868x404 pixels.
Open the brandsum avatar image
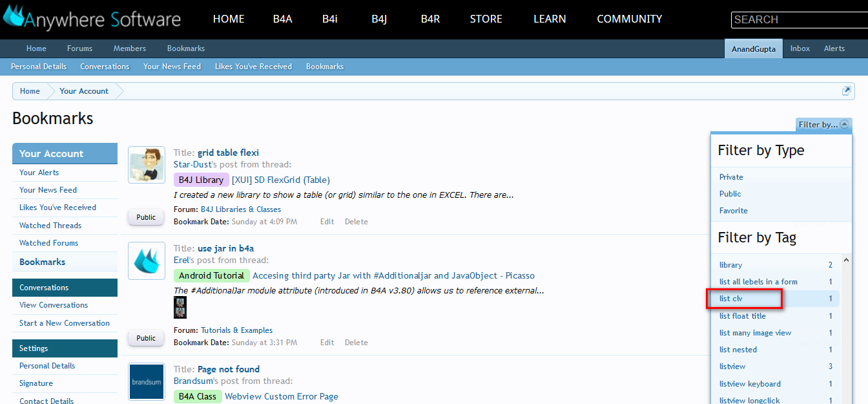(147, 381)
